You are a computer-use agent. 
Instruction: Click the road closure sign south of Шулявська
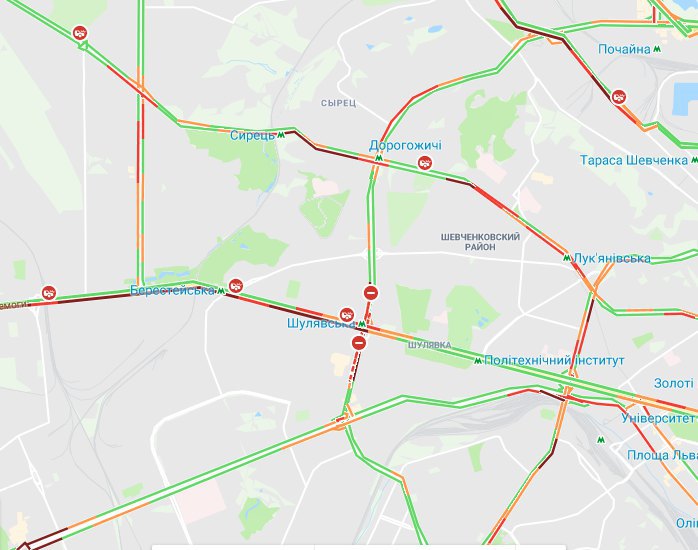[359, 343]
